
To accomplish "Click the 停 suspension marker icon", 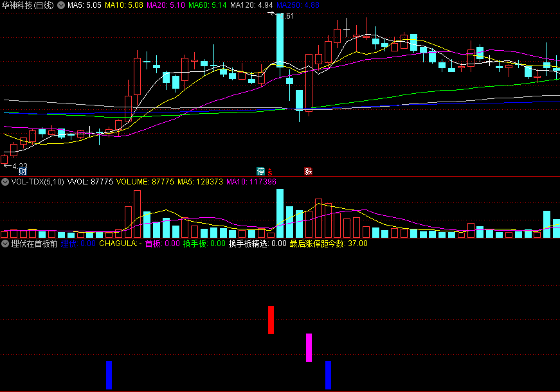I will pyautogui.click(x=261, y=171).
